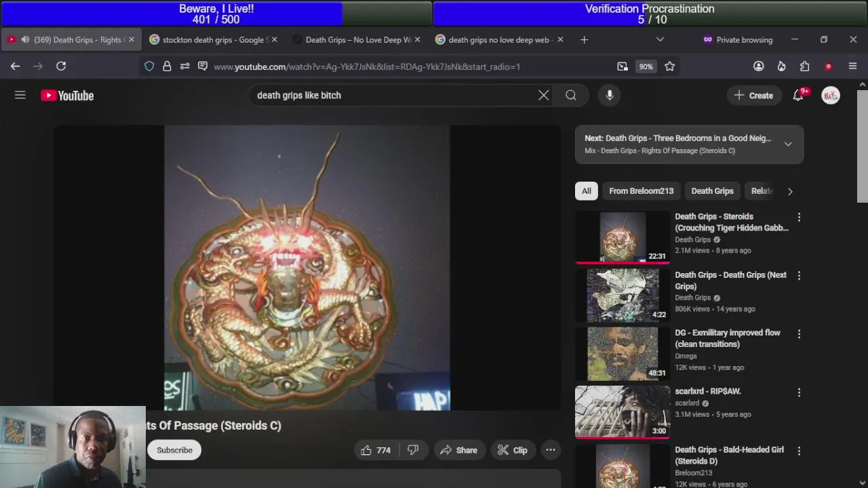
Task: Open Steroids Crouching Tiger video thumbnail
Action: coord(623,237)
